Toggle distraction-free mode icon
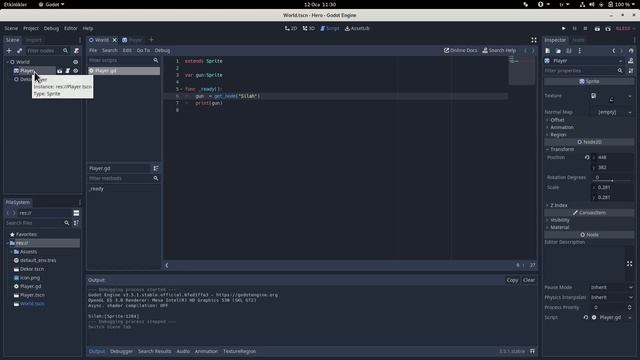This screenshot has width=640, height=360. point(534,40)
